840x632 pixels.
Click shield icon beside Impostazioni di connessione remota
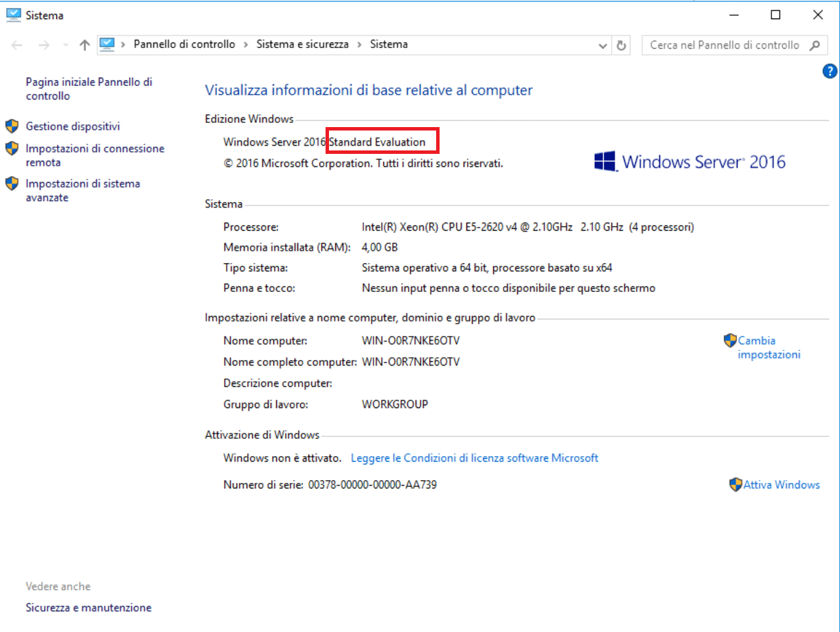click(x=12, y=148)
